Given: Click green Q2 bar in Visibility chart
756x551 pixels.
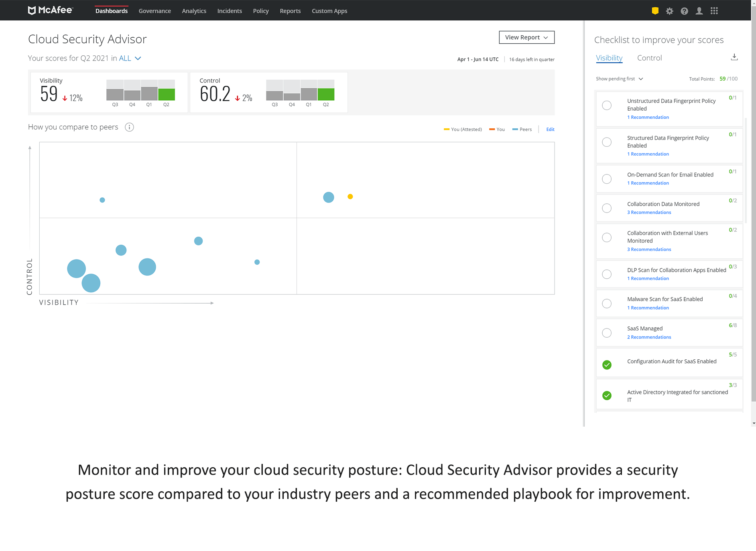Looking at the screenshot, I should (x=167, y=94).
